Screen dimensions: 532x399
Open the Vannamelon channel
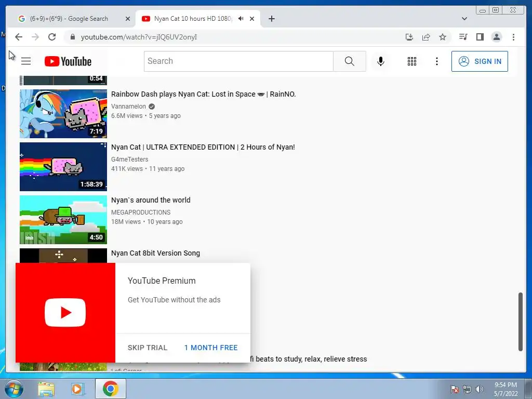tap(129, 106)
